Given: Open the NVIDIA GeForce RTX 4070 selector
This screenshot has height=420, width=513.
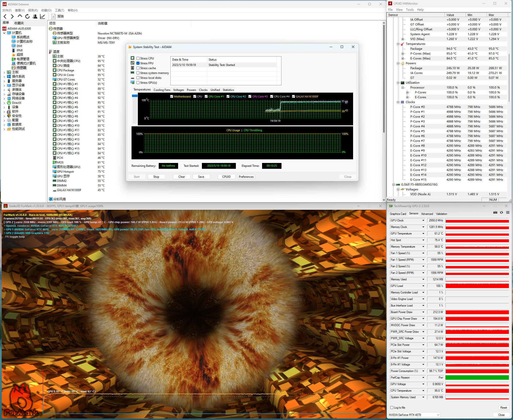Looking at the screenshot, I should [x=414, y=415].
